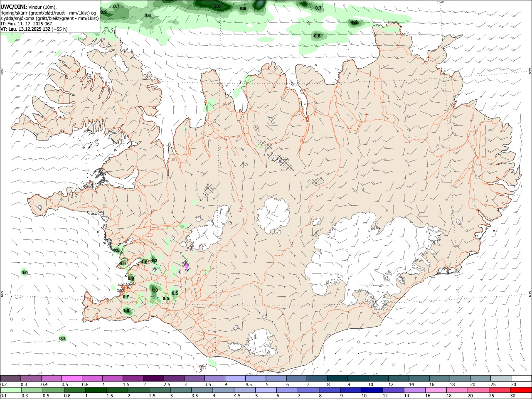Pick the darkest purple swatch in the snow scale
Screen dimensions: 532x399
(x=153, y=378)
